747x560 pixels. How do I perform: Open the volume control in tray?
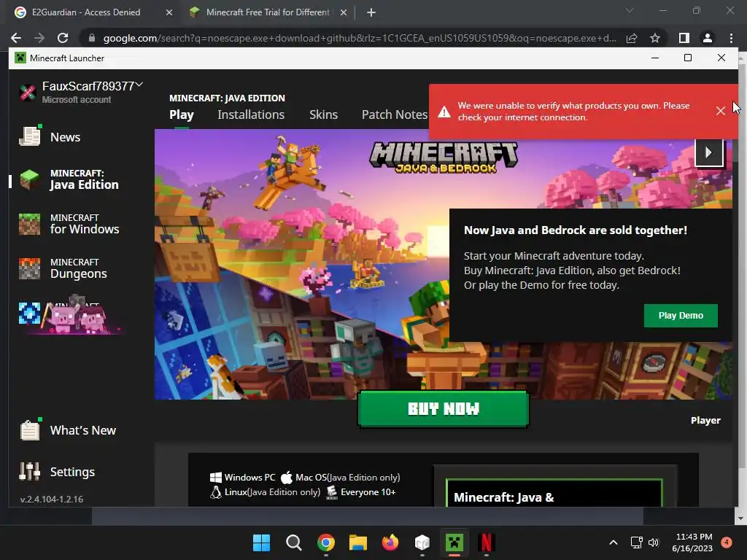point(654,542)
